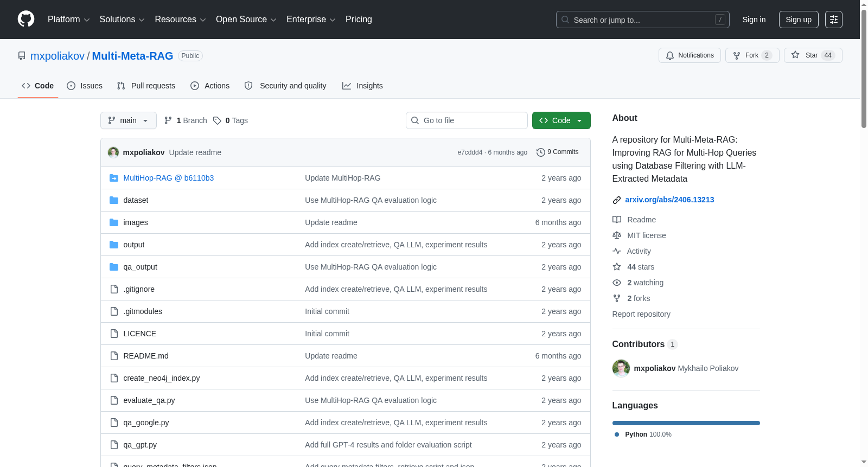This screenshot has height=467, width=868.
Task: Star the repository
Action: point(813,55)
